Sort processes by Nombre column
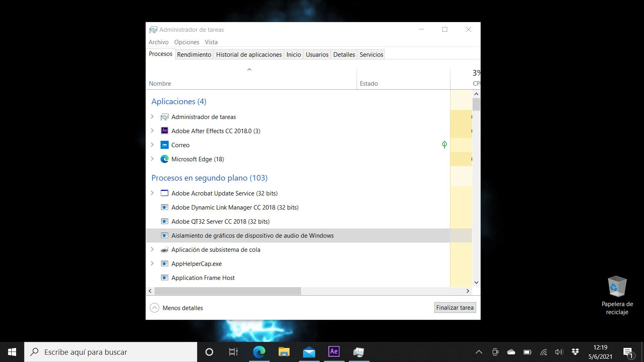Screen dimensions: 644x362 251,78
